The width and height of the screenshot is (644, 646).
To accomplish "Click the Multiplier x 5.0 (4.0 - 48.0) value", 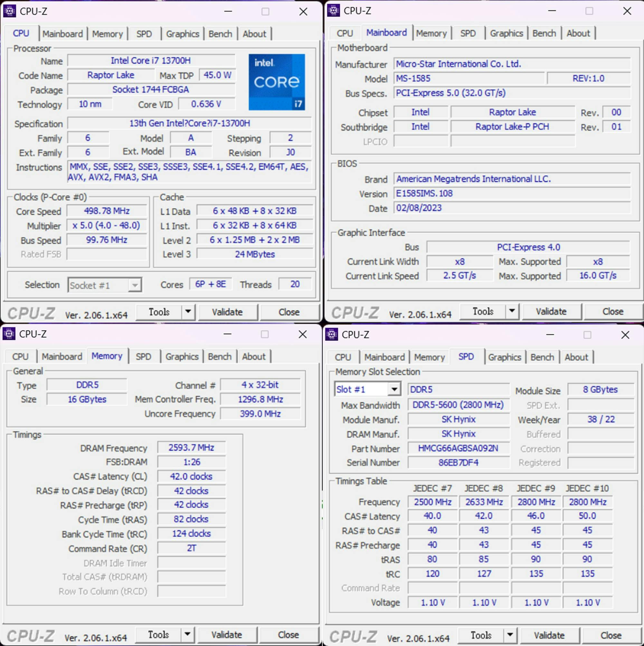I will point(107,225).
